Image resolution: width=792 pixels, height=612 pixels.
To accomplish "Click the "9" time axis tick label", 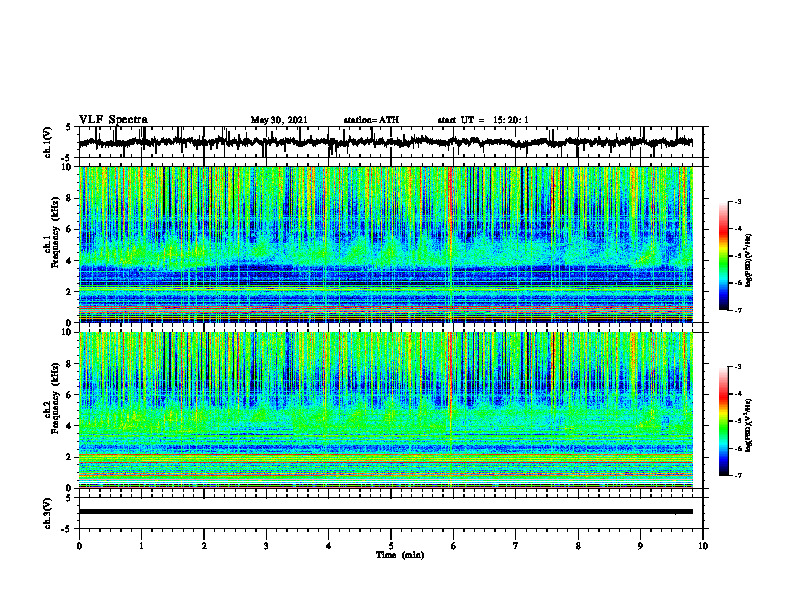I will click(x=640, y=546).
